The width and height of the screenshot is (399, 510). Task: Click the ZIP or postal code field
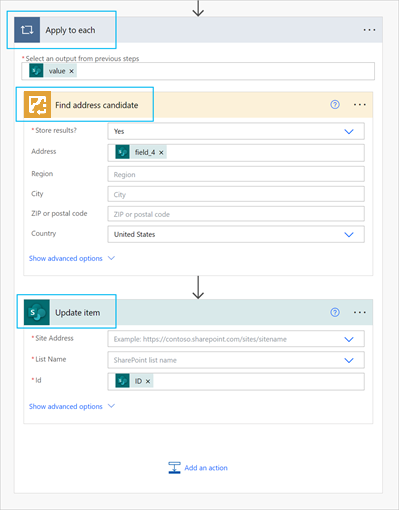click(x=236, y=214)
